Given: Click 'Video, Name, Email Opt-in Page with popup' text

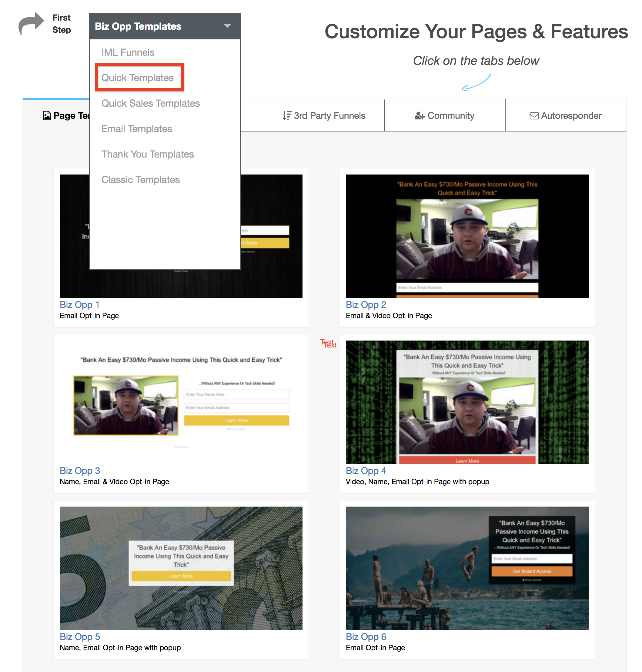Looking at the screenshot, I should 417,481.
